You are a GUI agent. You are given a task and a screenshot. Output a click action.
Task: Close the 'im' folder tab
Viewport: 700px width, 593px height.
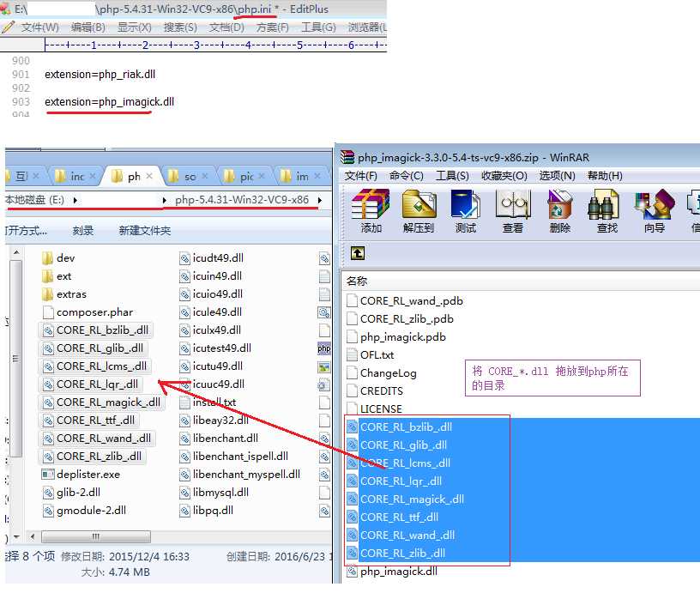coord(317,177)
